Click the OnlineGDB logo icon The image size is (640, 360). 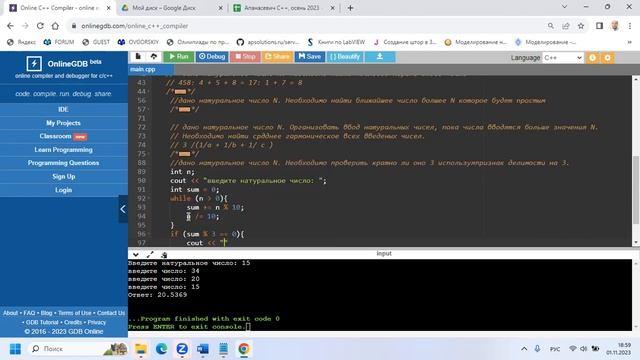[x=34, y=64]
